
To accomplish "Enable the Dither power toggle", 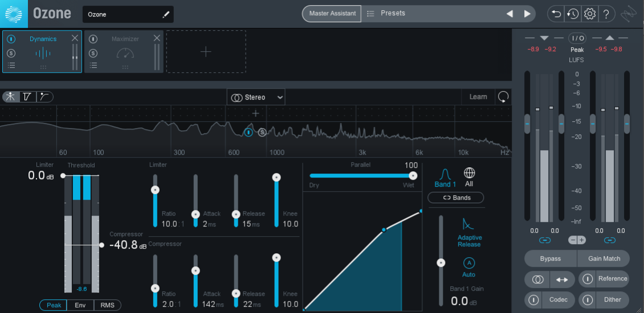I will pyautogui.click(x=588, y=300).
